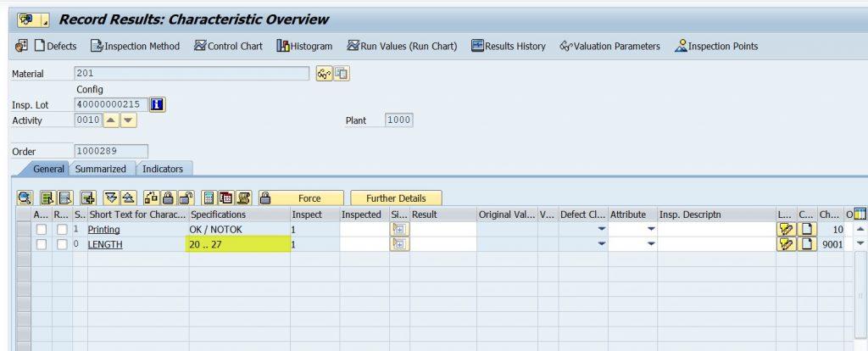
Task: Open Inspection Method from the toolbar
Action: click(135, 46)
